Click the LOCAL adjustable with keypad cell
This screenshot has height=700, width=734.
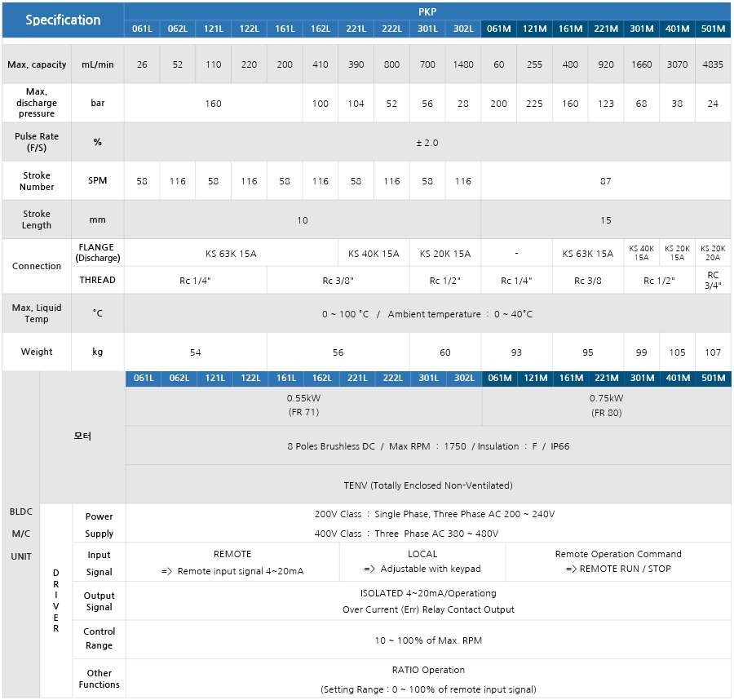422,561
